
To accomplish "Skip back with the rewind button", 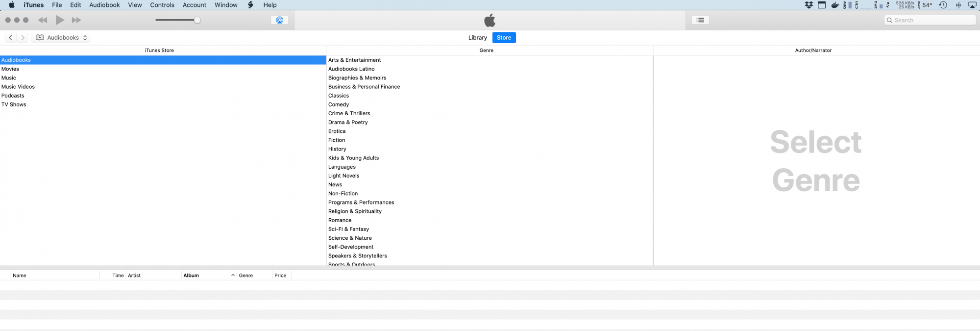I will pos(43,20).
